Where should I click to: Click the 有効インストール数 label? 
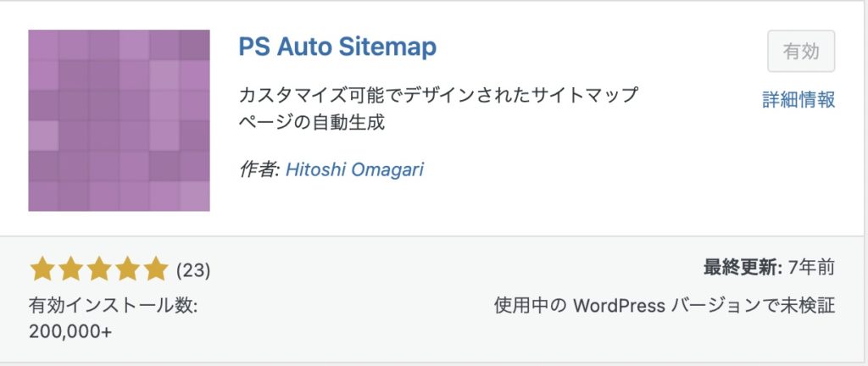[113, 305]
